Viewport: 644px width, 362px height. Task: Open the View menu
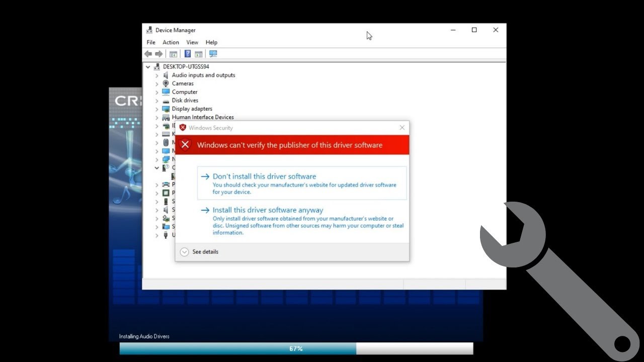pyautogui.click(x=192, y=42)
